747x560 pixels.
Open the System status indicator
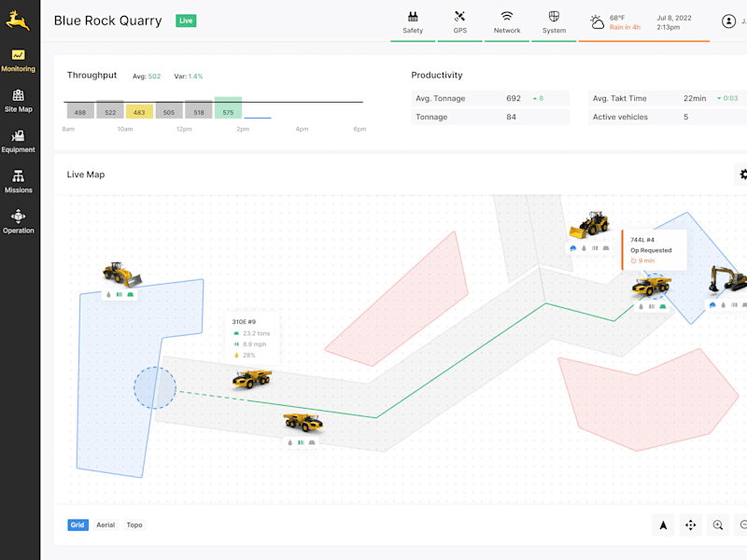[x=554, y=22]
